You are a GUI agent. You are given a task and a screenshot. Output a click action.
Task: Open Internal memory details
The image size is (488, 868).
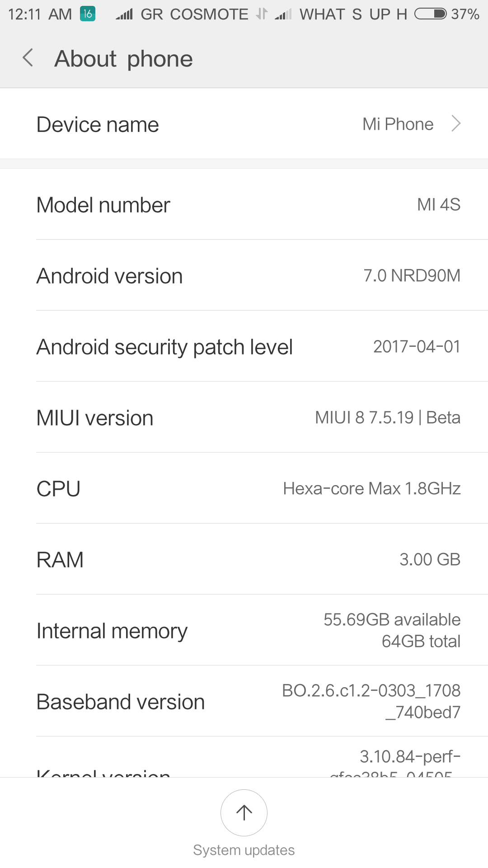pyautogui.click(x=244, y=630)
